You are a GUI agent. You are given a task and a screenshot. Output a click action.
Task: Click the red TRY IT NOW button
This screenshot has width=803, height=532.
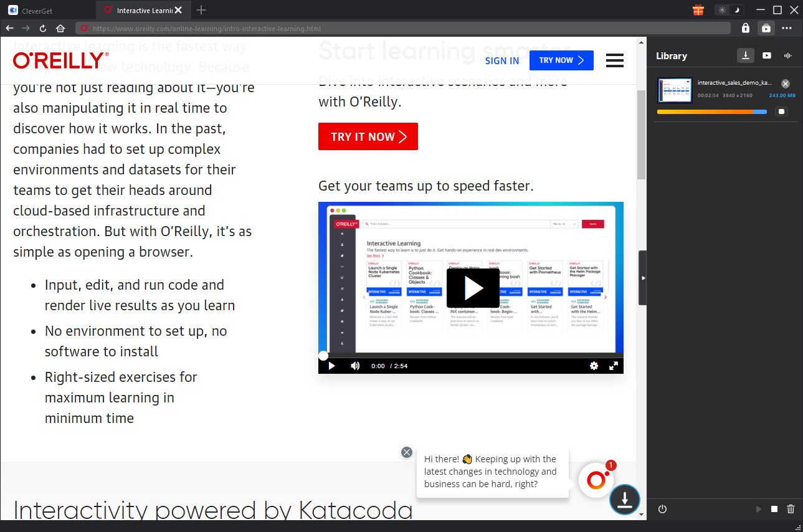(368, 136)
